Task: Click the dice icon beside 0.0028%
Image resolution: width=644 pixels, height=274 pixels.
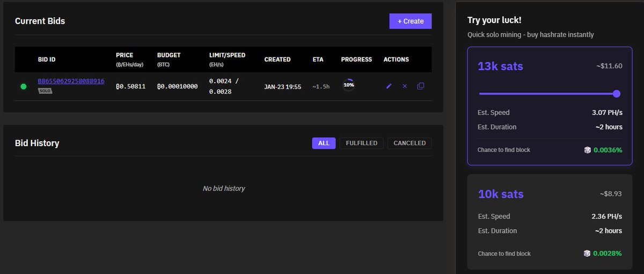Action: click(x=587, y=253)
